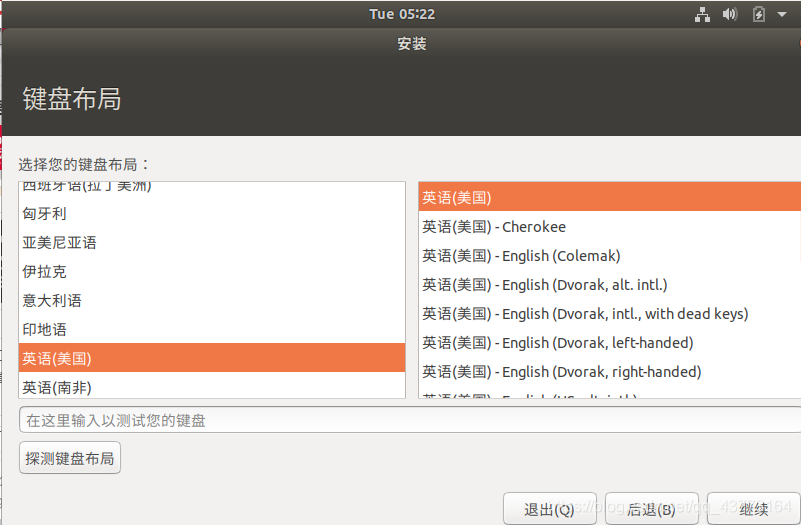801x525 pixels.
Task: Choose the 英语(美国) - Cherokee variant
Action: click(609, 227)
